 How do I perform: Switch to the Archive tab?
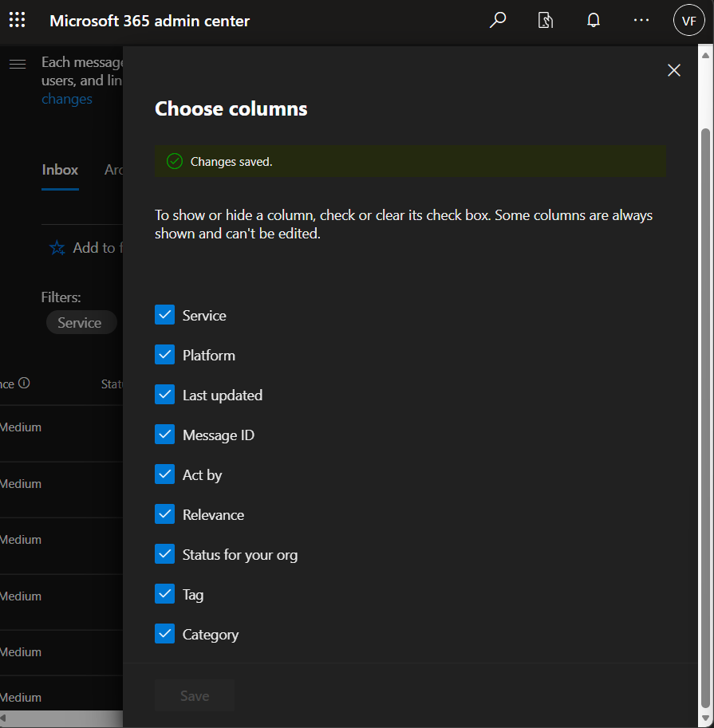click(115, 170)
